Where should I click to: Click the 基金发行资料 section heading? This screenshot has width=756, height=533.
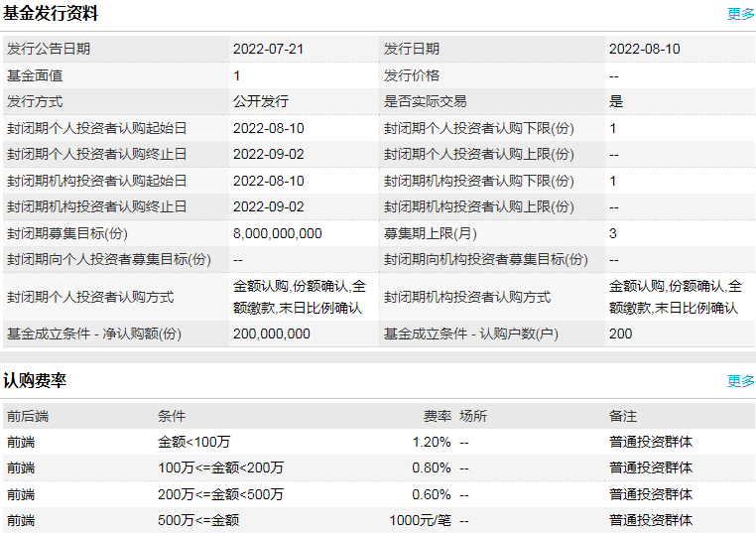(51, 14)
